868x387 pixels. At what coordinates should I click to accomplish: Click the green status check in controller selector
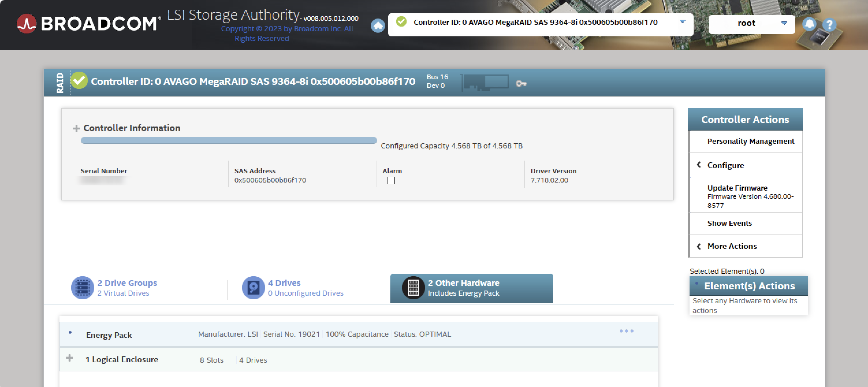coord(401,22)
